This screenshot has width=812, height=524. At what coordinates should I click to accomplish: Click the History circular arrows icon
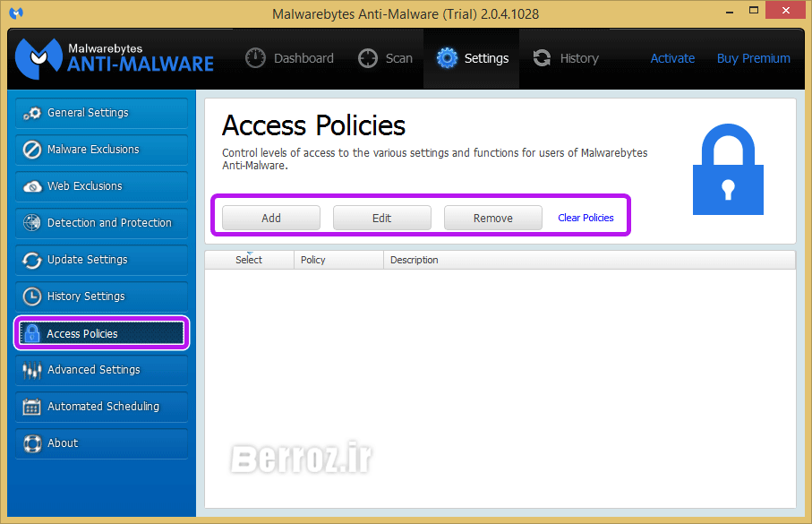(x=542, y=58)
